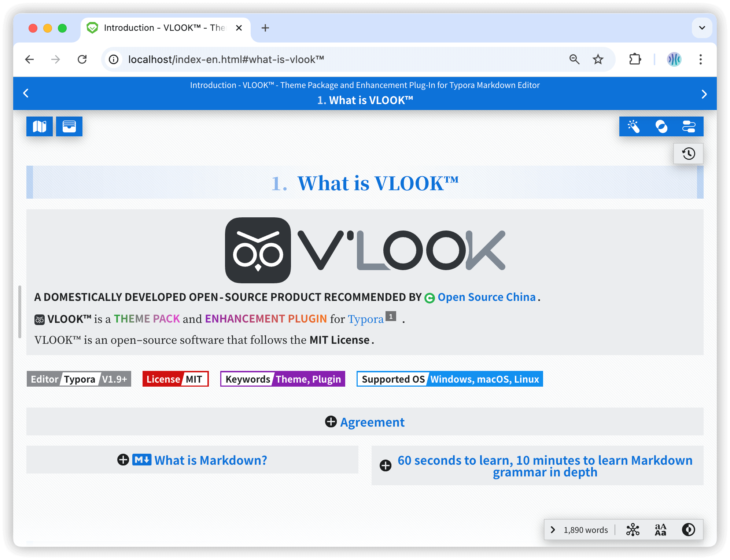
Task: Click the browser back button
Action: click(x=29, y=59)
